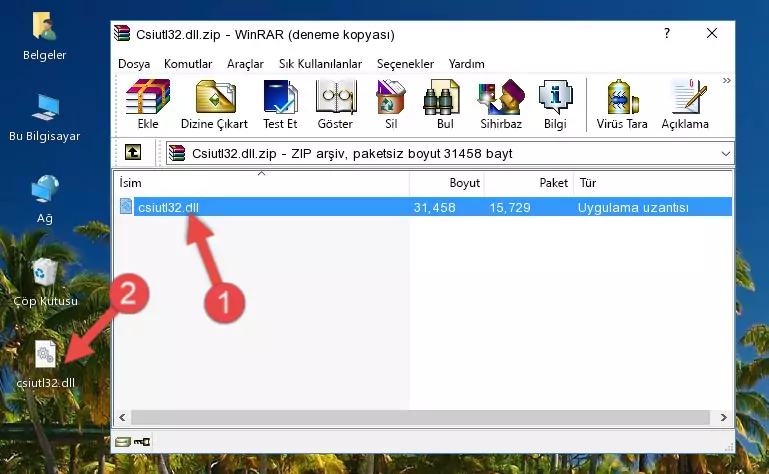Screen dimensions: 769x474
Task: Open the Yardım menu
Action: click(x=466, y=64)
